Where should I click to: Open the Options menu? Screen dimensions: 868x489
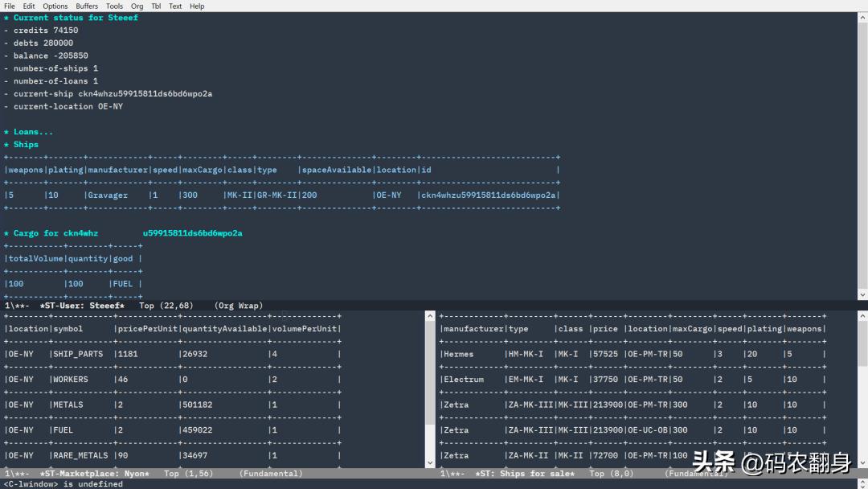(55, 6)
